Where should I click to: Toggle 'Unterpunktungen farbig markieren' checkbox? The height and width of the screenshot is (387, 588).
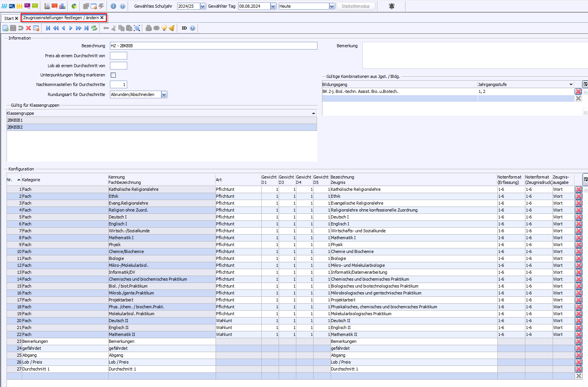pos(113,75)
